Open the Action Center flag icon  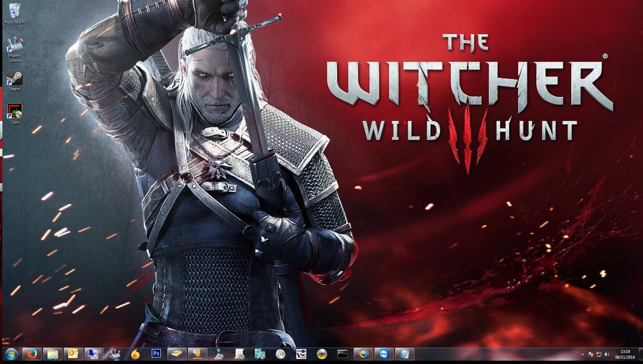coord(591,354)
